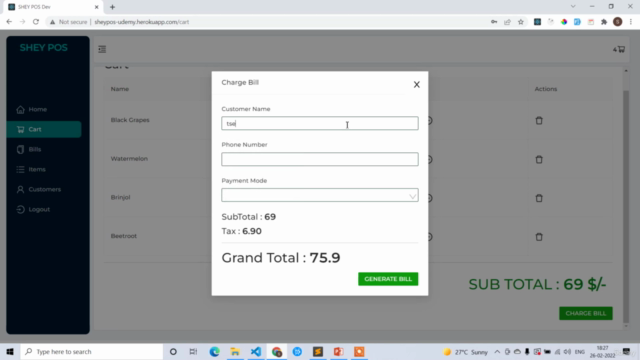Toggle the sidebar collapse icon
Image resolution: width=640 pixels, height=360 pixels.
click(x=102, y=49)
